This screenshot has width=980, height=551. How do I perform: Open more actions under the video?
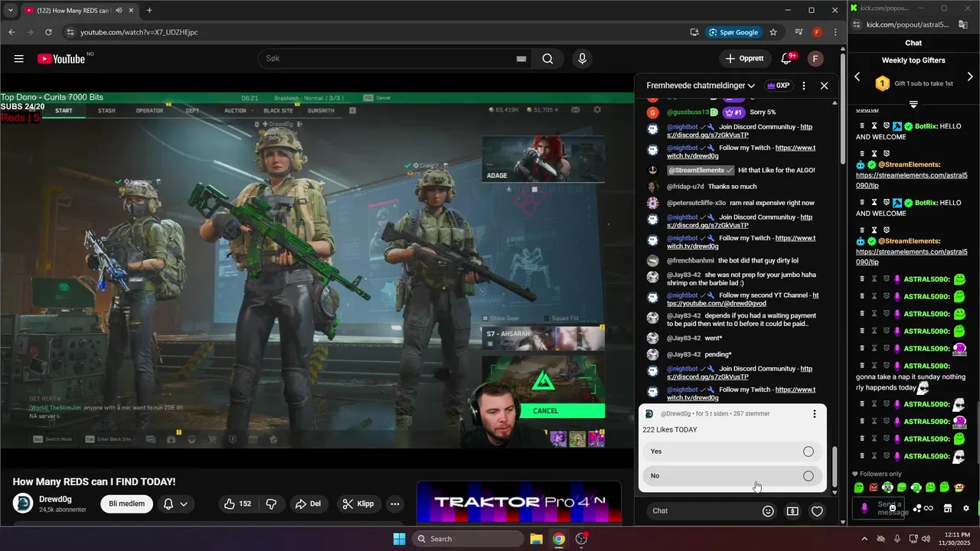pyautogui.click(x=395, y=504)
